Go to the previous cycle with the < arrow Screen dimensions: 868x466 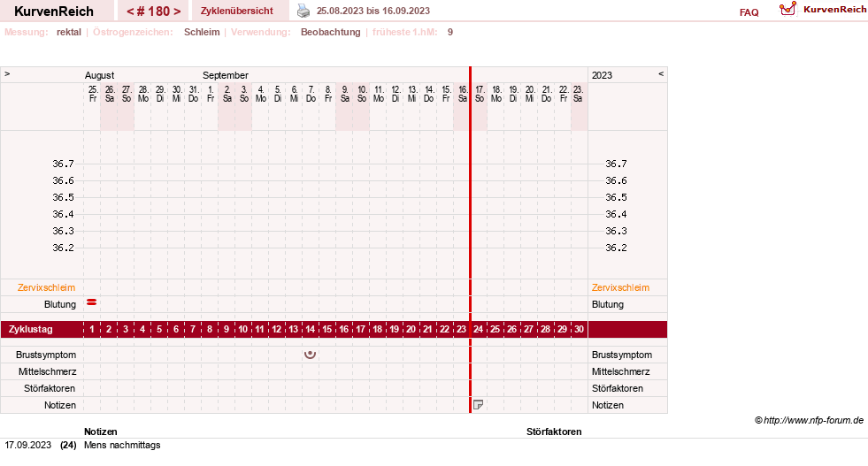[x=130, y=11]
